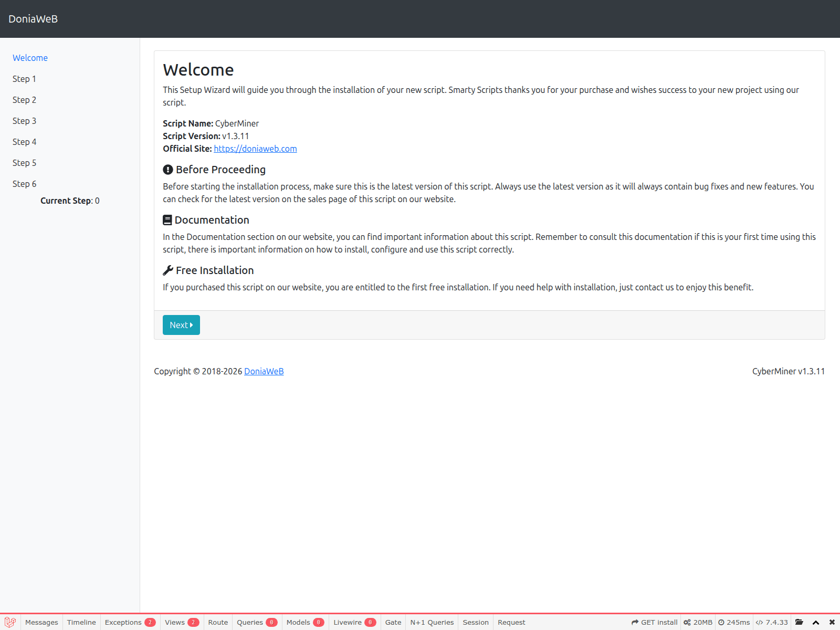
Task: Click the DoniaWeB footer link
Action: (264, 371)
